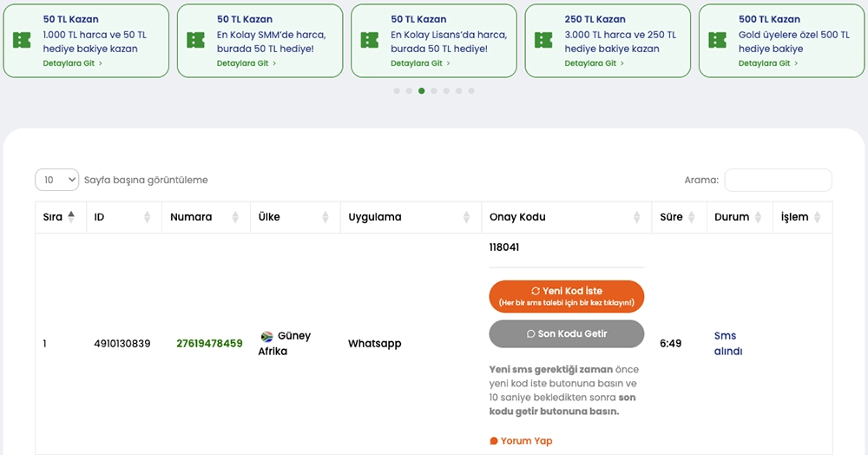Open the rows-per-page dropdown showing 10
This screenshot has width=868, height=455.
(x=56, y=180)
